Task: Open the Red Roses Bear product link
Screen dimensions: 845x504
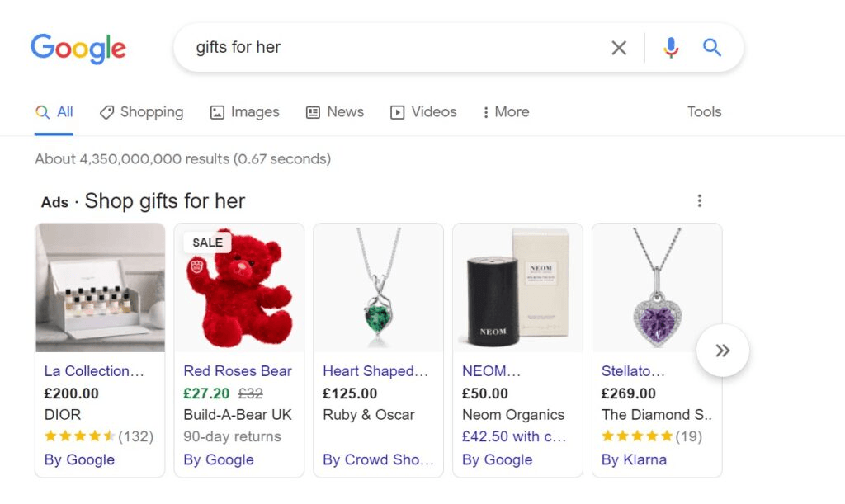Action: [238, 371]
